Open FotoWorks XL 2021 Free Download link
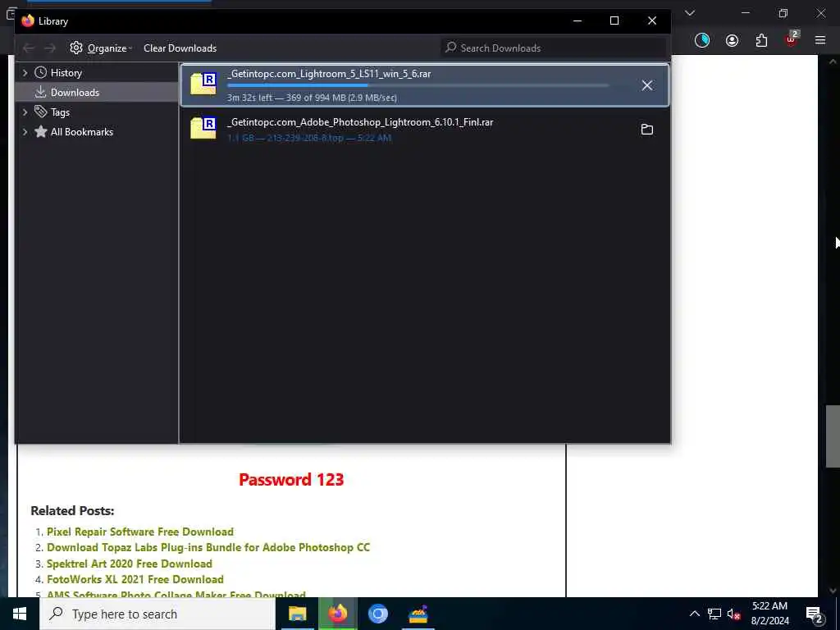 [135, 580]
